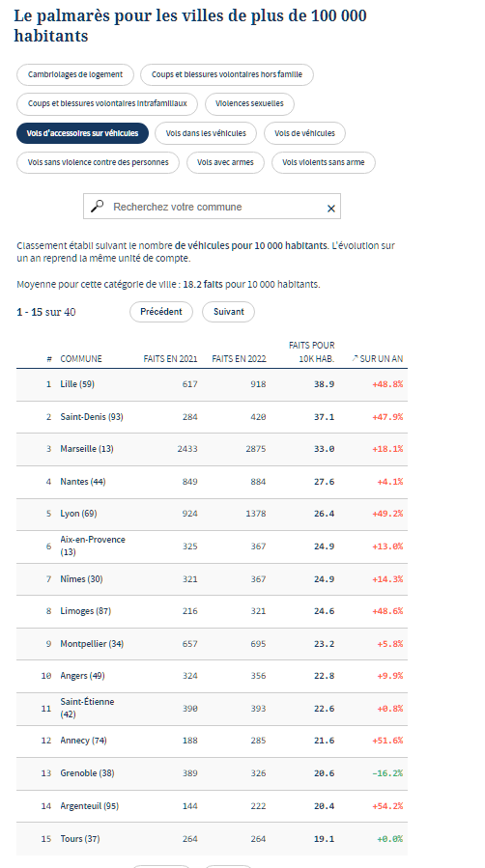Viewport: 485px width, 868px height.
Task: Select Vols avec armes filter
Action: click(x=225, y=163)
